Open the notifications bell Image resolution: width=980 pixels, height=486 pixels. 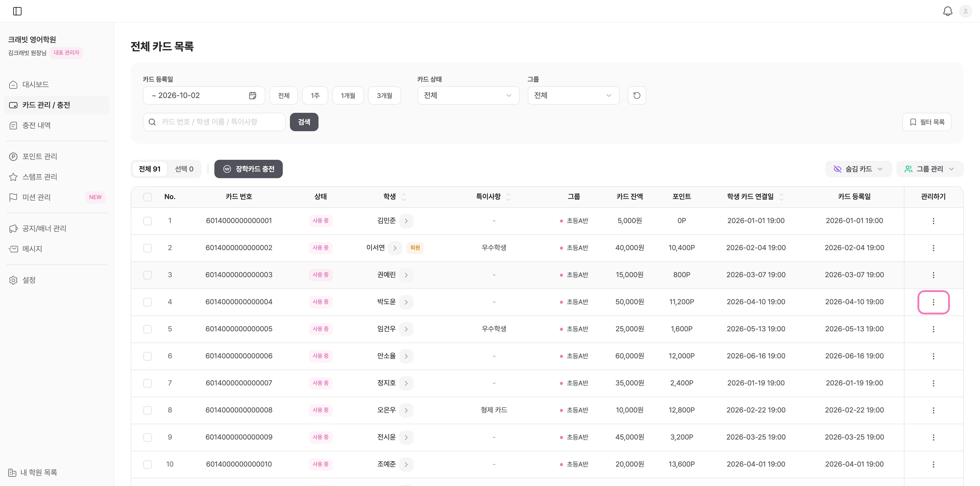pos(948,11)
